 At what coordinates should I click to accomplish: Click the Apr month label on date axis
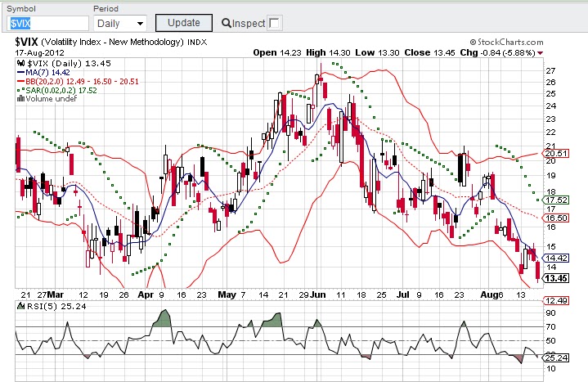point(146,295)
